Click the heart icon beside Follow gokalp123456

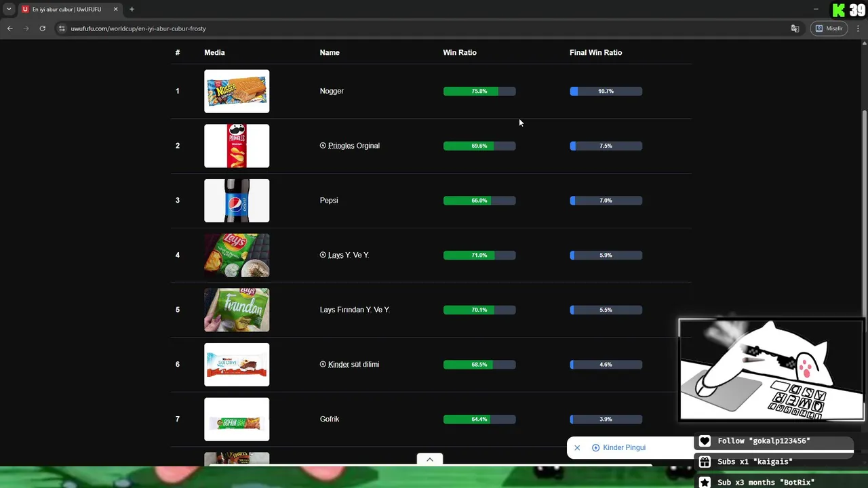[x=705, y=441]
